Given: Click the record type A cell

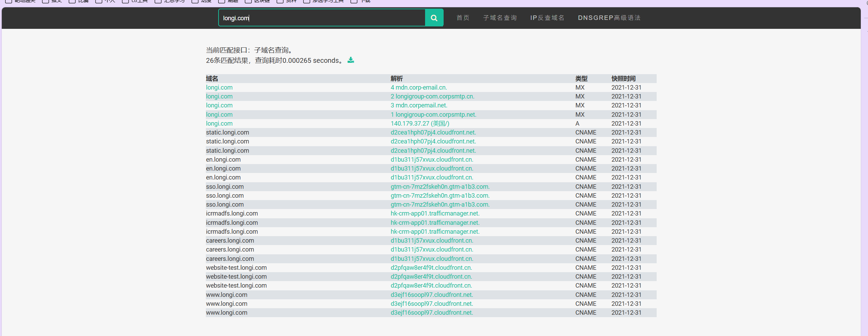Looking at the screenshot, I should tap(577, 124).
